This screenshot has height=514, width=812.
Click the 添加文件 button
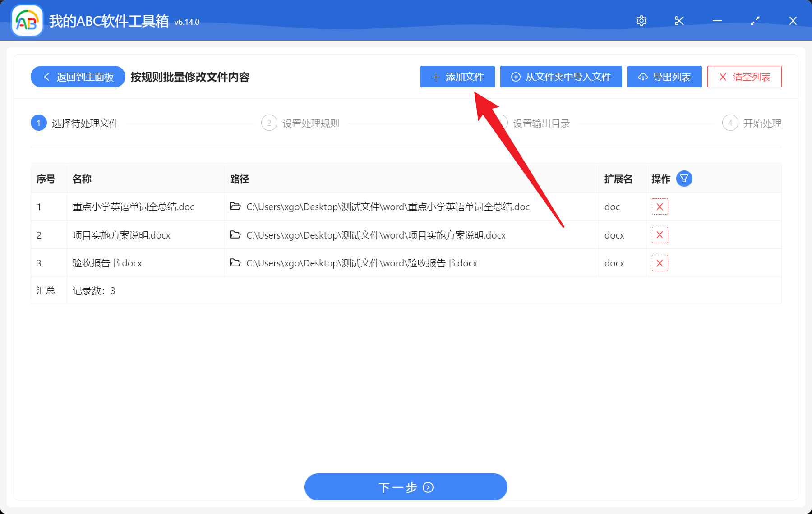[x=457, y=77]
